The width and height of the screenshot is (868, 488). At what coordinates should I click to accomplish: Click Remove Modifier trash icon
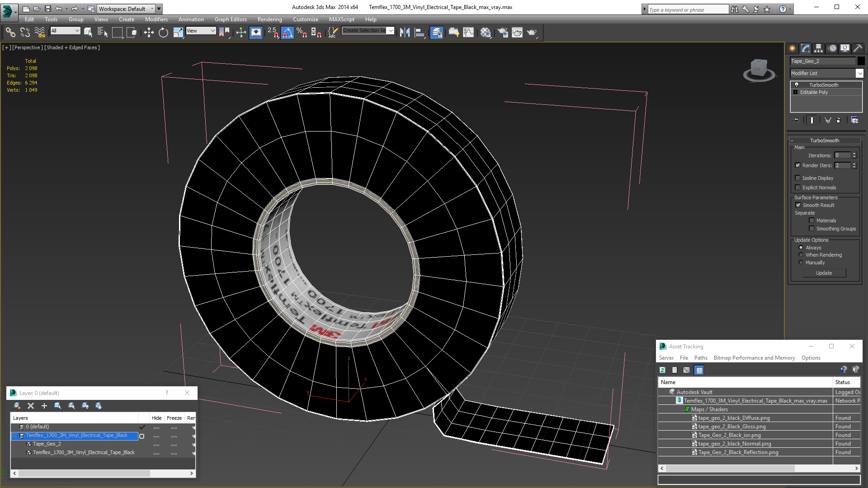click(839, 120)
